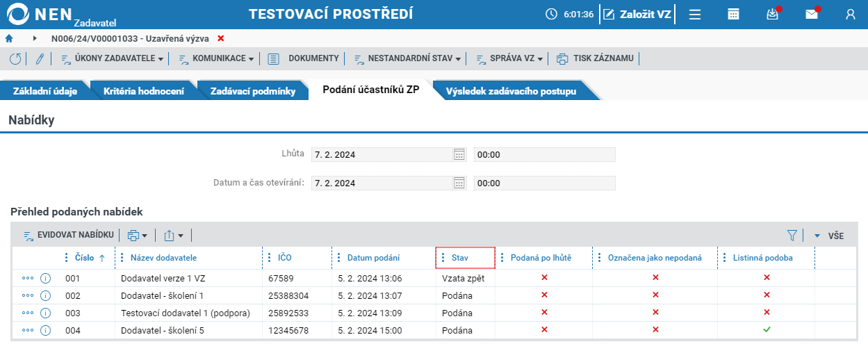Click Listinná podoba cross for offer 001
Screen dimensions: 868x344
pyautogui.click(x=767, y=277)
